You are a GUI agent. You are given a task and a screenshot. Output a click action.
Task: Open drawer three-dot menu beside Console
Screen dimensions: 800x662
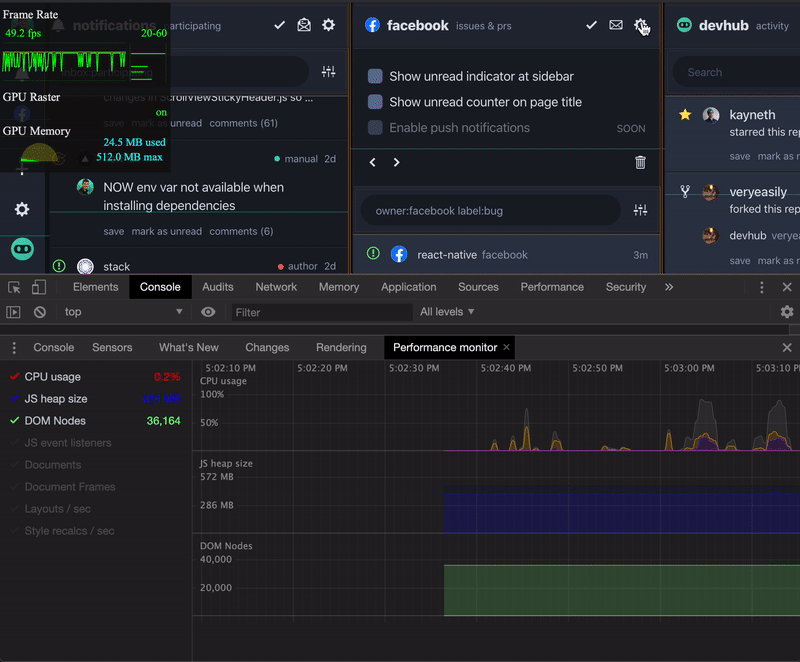14,348
